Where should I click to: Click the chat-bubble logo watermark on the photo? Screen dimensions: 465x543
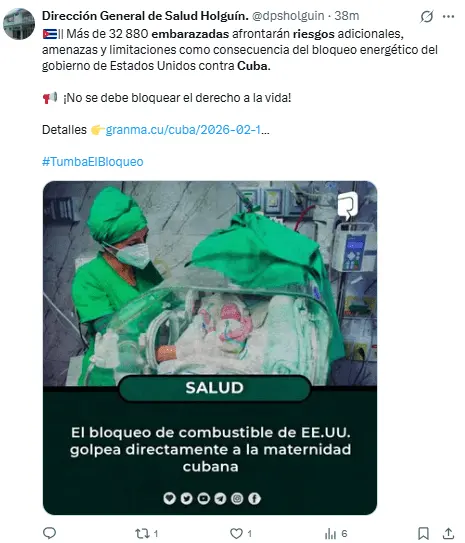click(348, 206)
